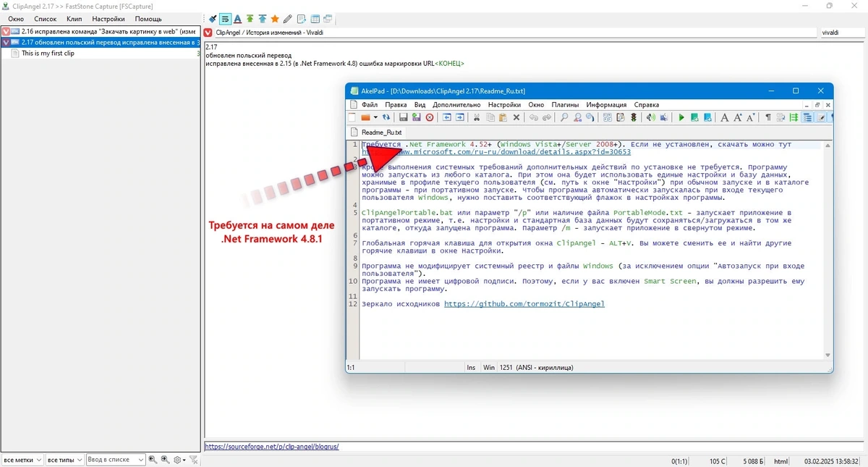Open the Плагины menu in AkelPad
This screenshot has width=868, height=467.
[564, 105]
